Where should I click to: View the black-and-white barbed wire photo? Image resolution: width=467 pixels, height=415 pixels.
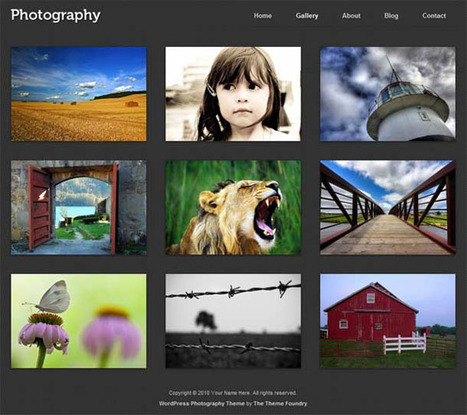233,321
